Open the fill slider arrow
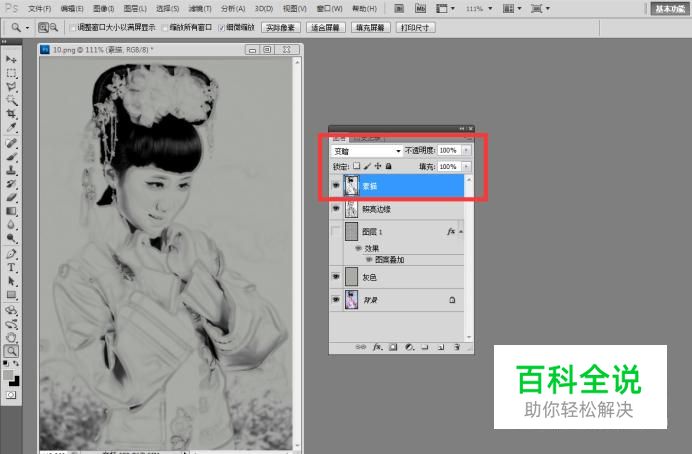Image resolution: width=692 pixels, height=454 pixels. tap(466, 166)
